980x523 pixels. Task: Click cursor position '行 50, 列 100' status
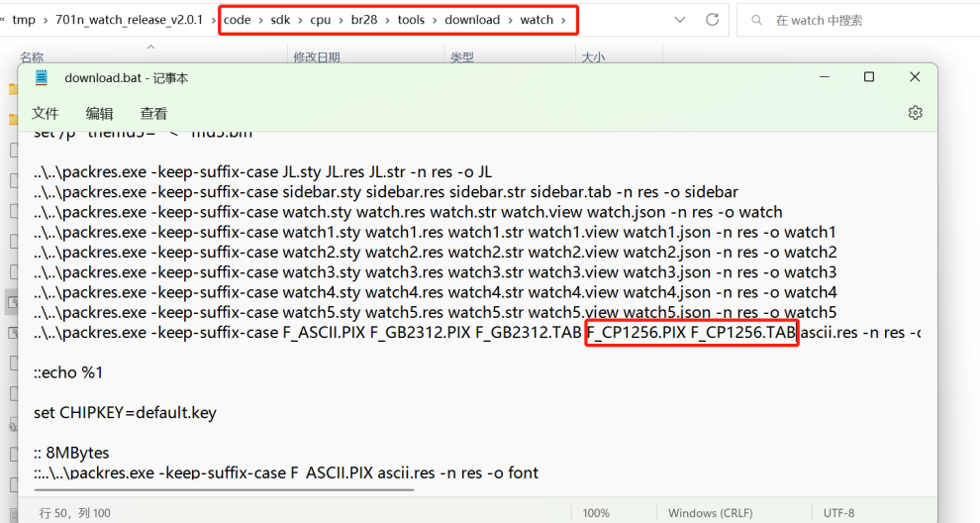point(77,512)
